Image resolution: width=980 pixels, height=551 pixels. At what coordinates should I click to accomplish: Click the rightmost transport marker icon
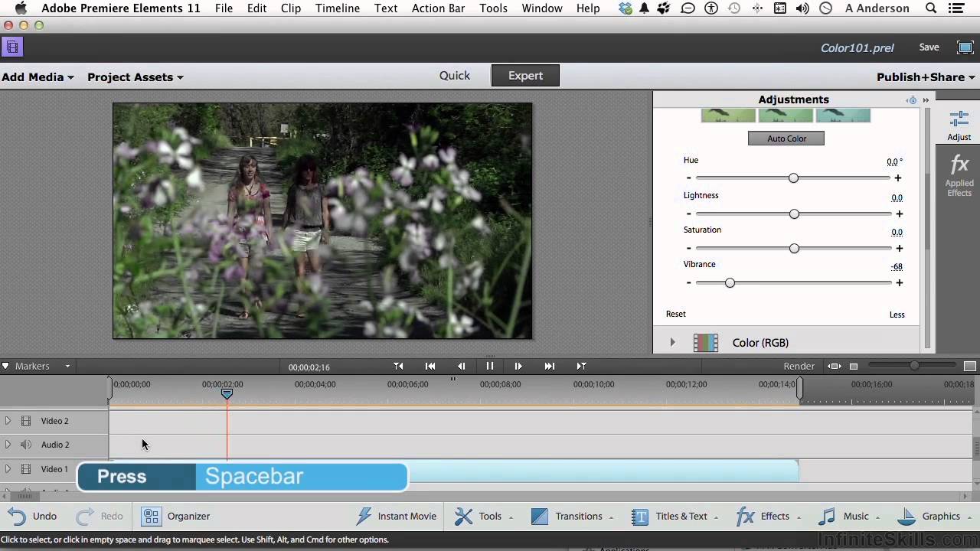[x=581, y=367]
